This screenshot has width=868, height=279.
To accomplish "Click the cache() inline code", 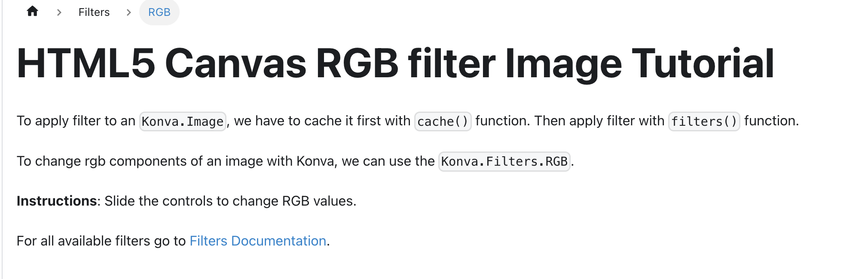I will coord(443,121).
